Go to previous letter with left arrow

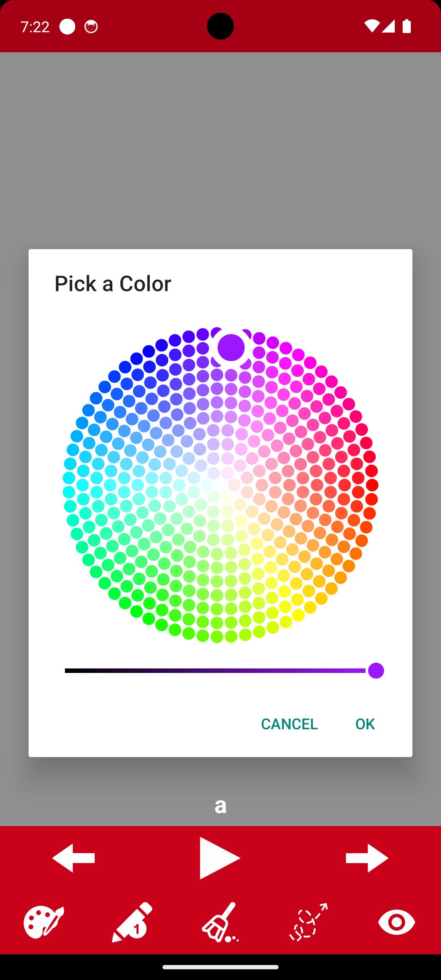coord(73,858)
